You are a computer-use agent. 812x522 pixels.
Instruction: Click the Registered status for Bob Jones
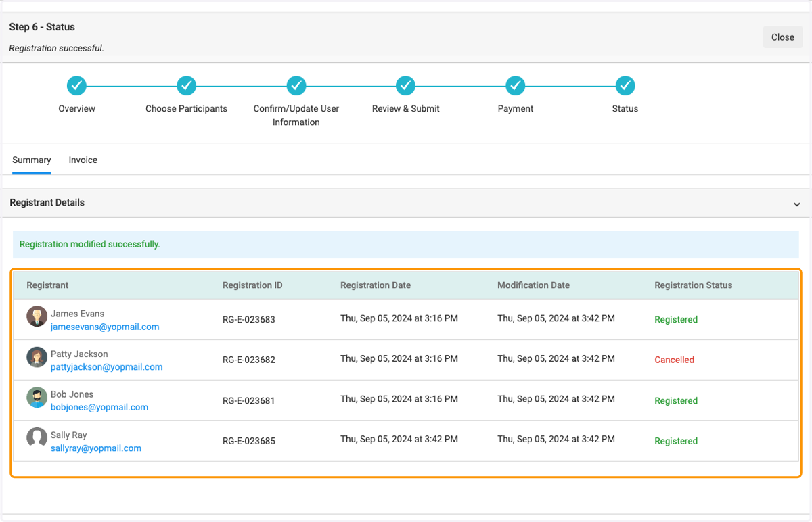676,400
